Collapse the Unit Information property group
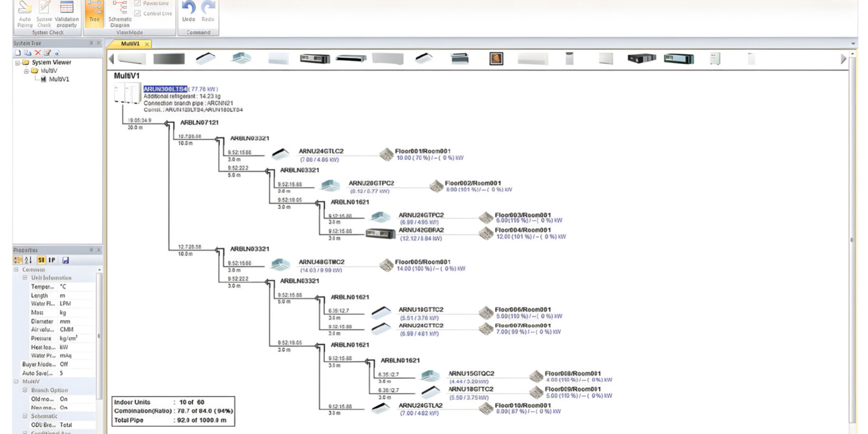This screenshot has width=868, height=434. click(x=25, y=278)
